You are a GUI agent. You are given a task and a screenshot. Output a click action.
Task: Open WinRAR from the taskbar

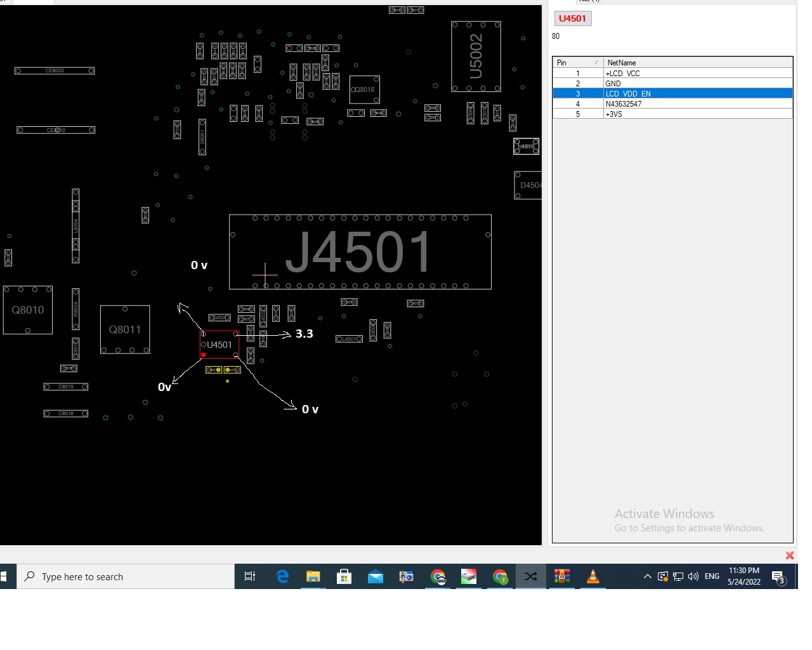[562, 576]
